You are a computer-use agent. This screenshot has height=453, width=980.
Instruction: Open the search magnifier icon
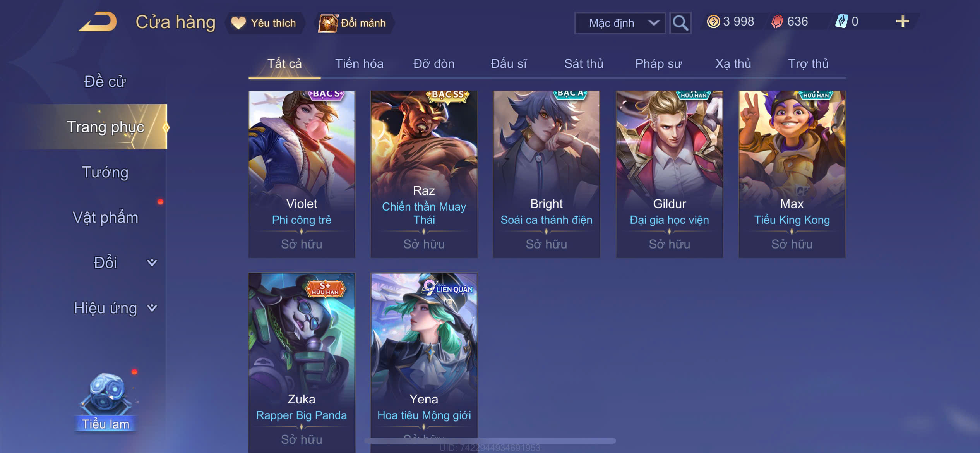[x=680, y=23]
